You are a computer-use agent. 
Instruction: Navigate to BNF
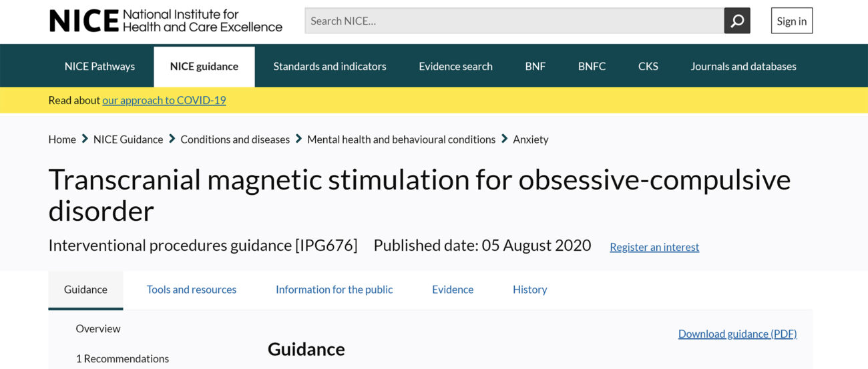click(x=535, y=67)
